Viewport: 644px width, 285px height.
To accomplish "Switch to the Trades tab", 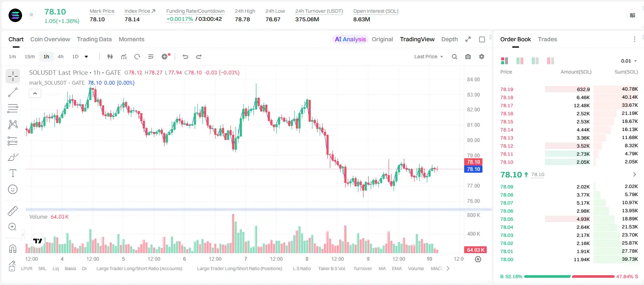I will coord(548,39).
